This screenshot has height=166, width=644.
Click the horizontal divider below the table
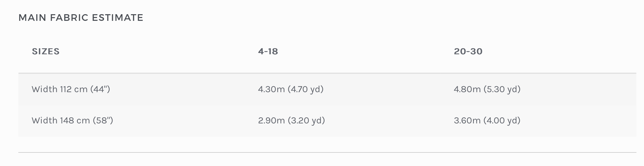[x=327, y=152]
